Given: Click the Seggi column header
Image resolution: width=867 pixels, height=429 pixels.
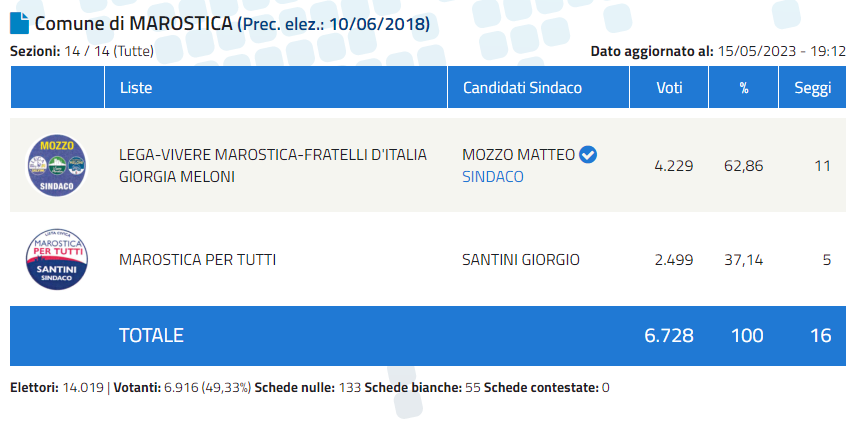Looking at the screenshot, I should 812,87.
